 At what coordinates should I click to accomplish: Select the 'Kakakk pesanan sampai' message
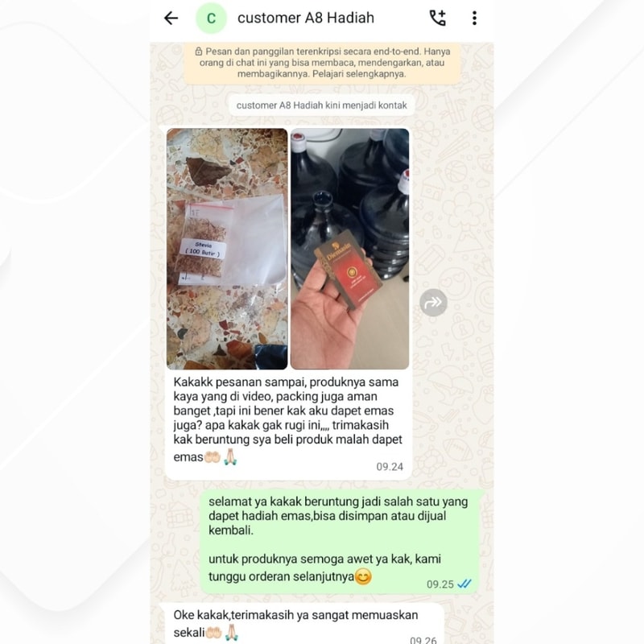288,425
